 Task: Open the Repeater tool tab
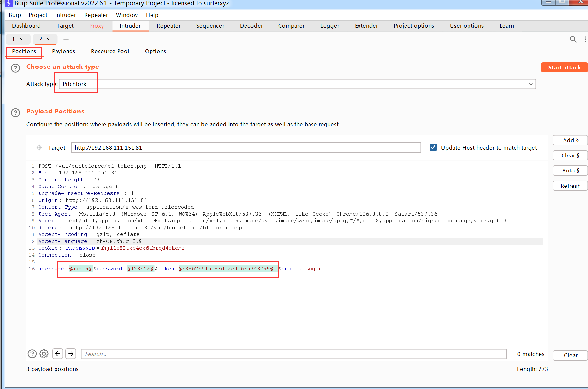pos(168,26)
